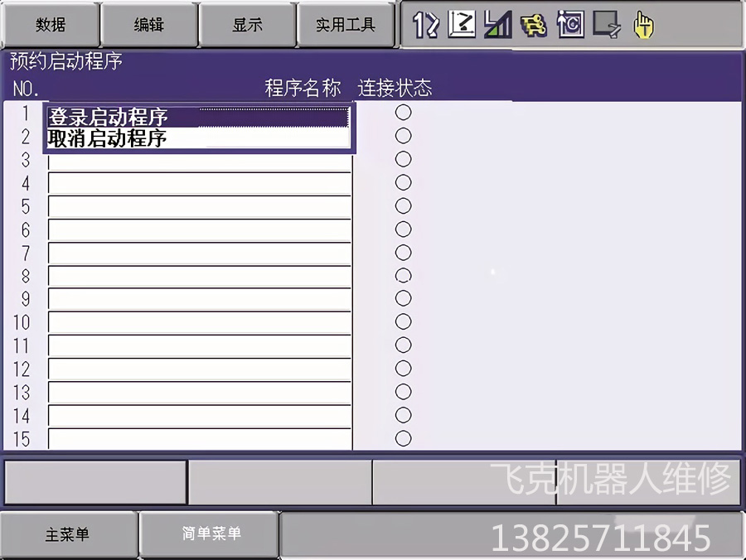Open the 编辑 menu
746x560 pixels.
[x=149, y=24]
